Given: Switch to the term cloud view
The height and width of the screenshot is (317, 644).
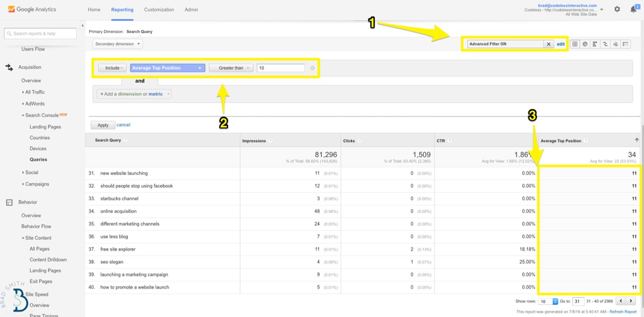Looking at the screenshot, I should pyautogui.click(x=615, y=44).
